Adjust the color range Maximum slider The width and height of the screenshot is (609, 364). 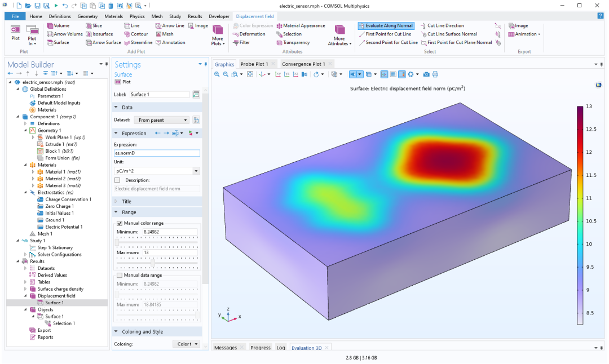tap(153, 263)
